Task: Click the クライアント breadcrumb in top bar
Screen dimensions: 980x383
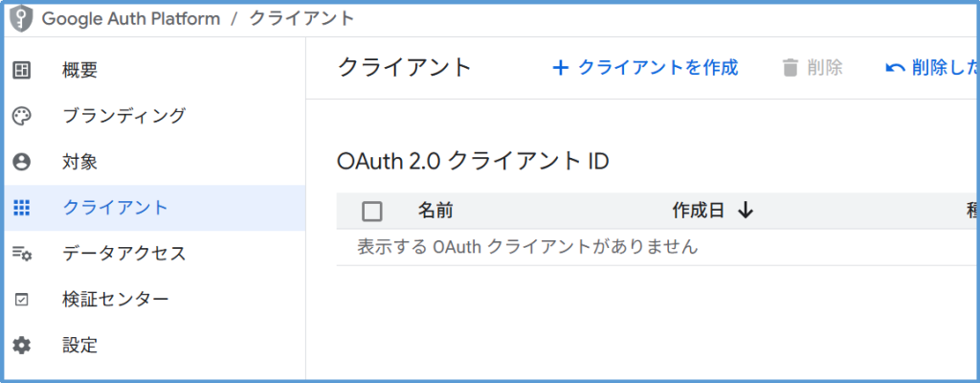Action: click(301, 18)
